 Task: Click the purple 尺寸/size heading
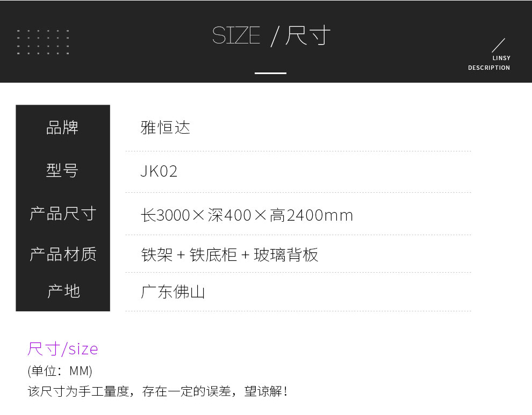coord(63,349)
